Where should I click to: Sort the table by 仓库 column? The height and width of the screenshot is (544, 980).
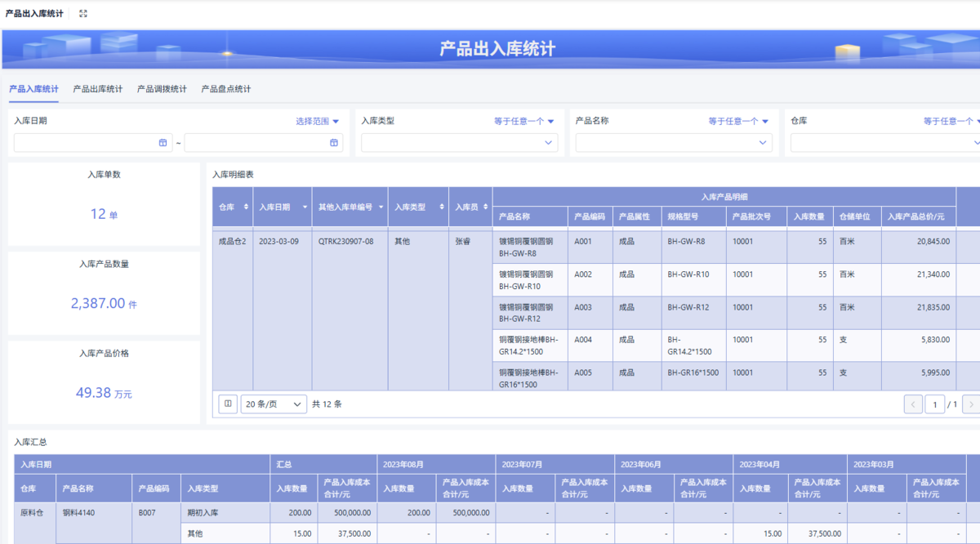[x=246, y=207]
